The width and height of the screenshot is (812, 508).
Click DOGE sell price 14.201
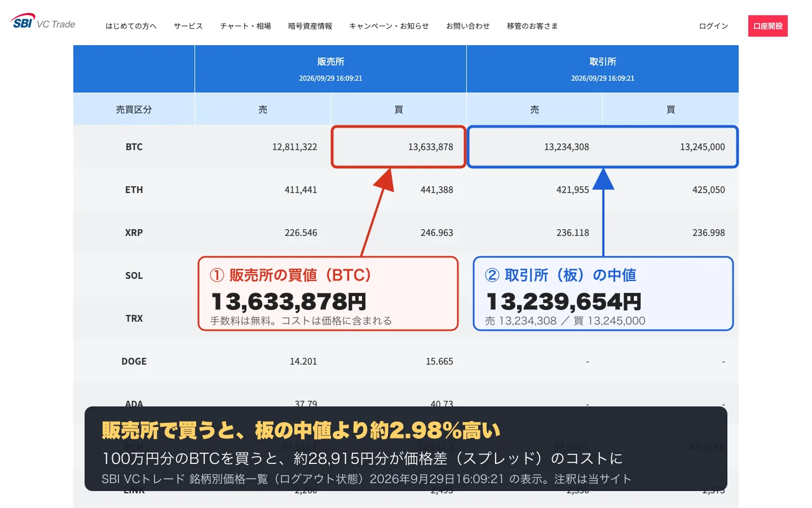303,361
